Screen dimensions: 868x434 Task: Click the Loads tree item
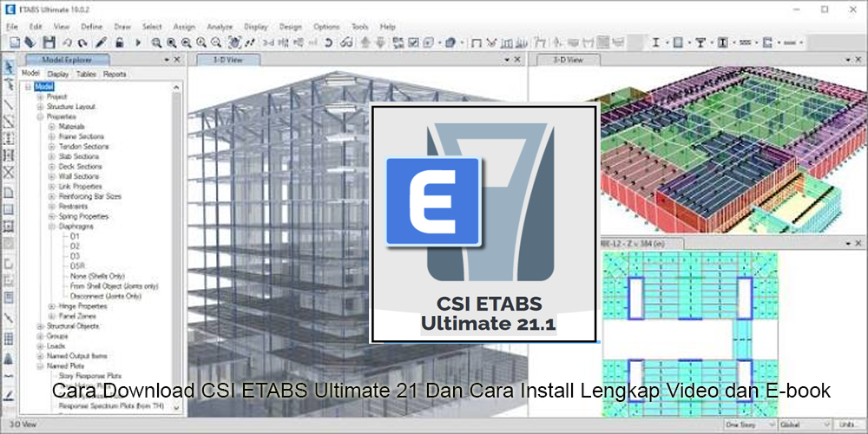[x=56, y=346]
